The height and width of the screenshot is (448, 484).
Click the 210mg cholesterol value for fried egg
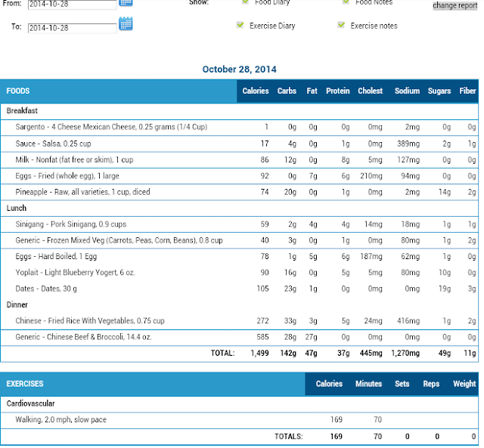point(371,176)
